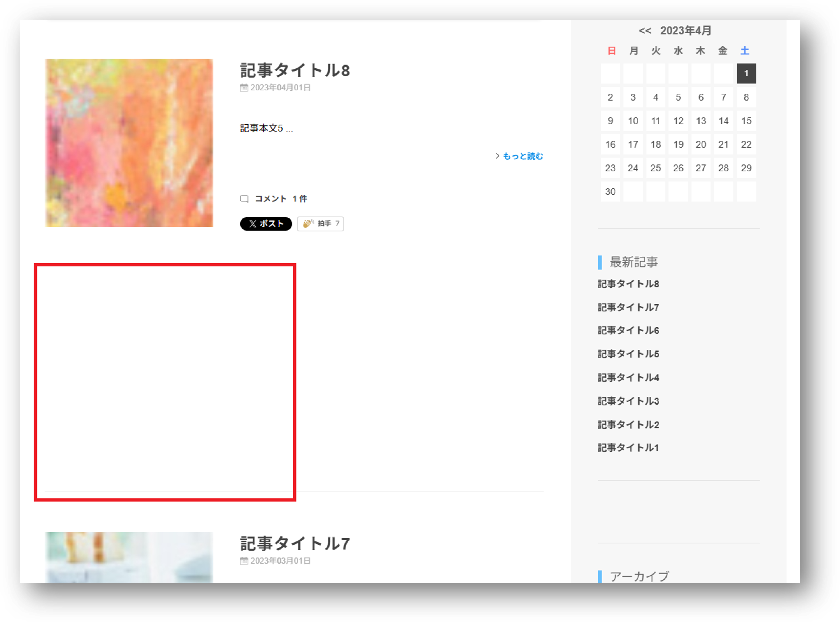Select day 25 in the calendar

point(656,168)
